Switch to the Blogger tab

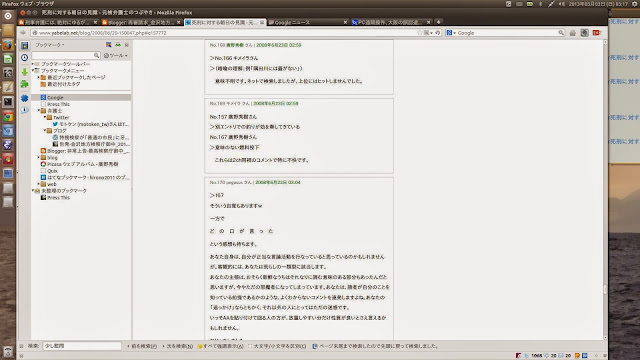[x=141, y=22]
